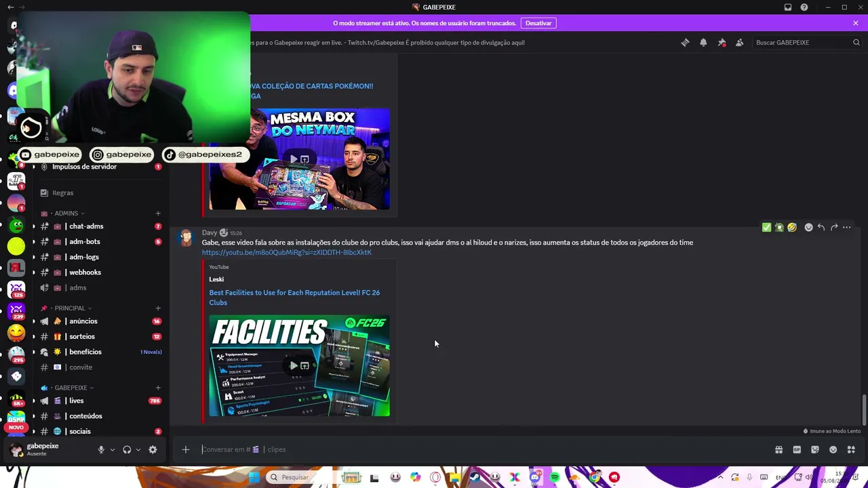This screenshot has height=488, width=868.
Task: Click the Davy username
Action: 210,232
